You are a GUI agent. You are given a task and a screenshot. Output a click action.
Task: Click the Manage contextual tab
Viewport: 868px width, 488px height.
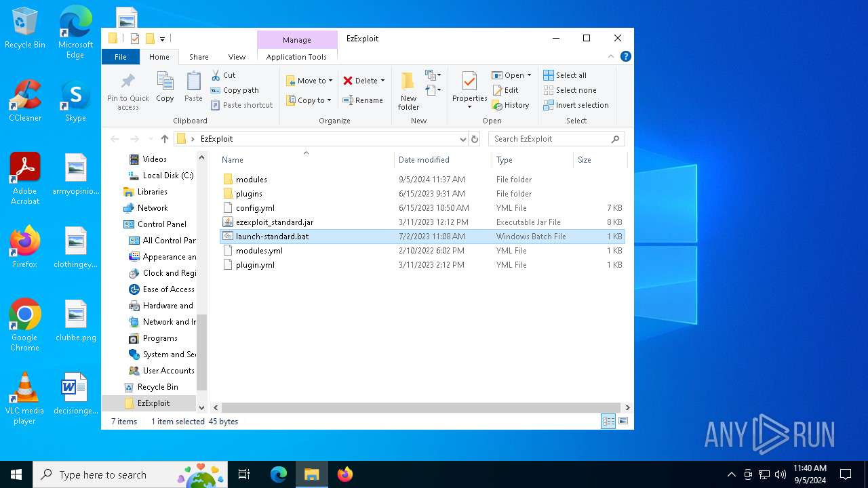click(x=297, y=40)
